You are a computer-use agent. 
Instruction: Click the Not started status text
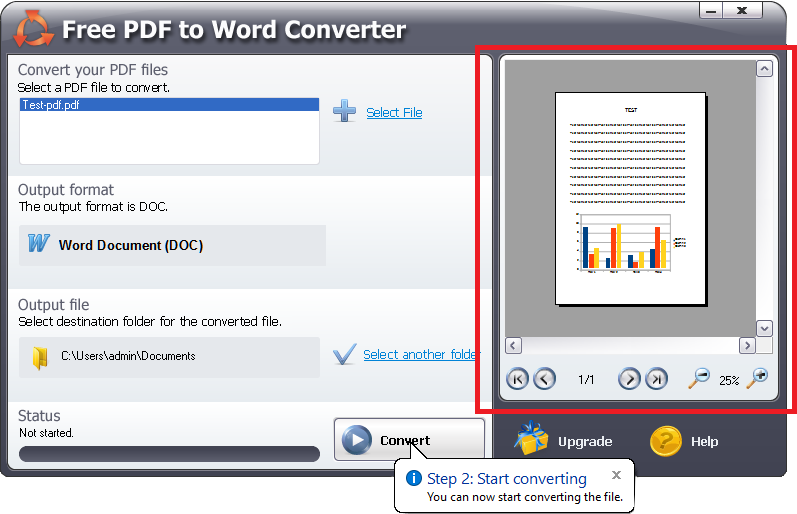click(46, 433)
